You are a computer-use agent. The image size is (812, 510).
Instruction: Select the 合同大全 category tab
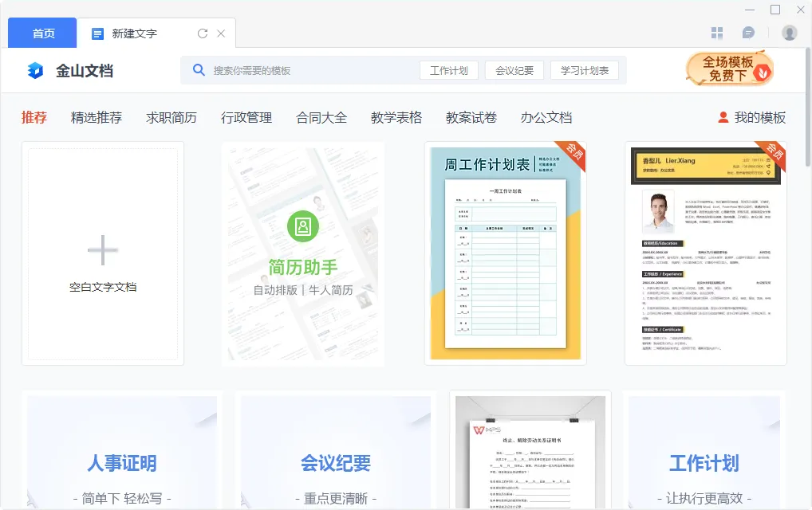tap(321, 117)
